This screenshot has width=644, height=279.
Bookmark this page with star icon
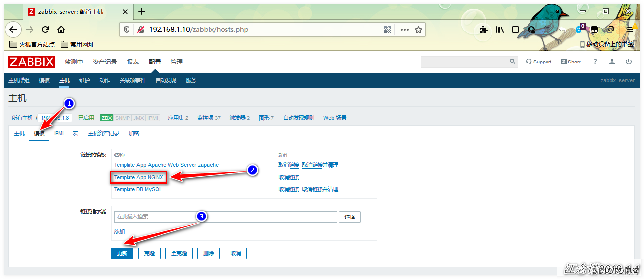[x=419, y=30]
